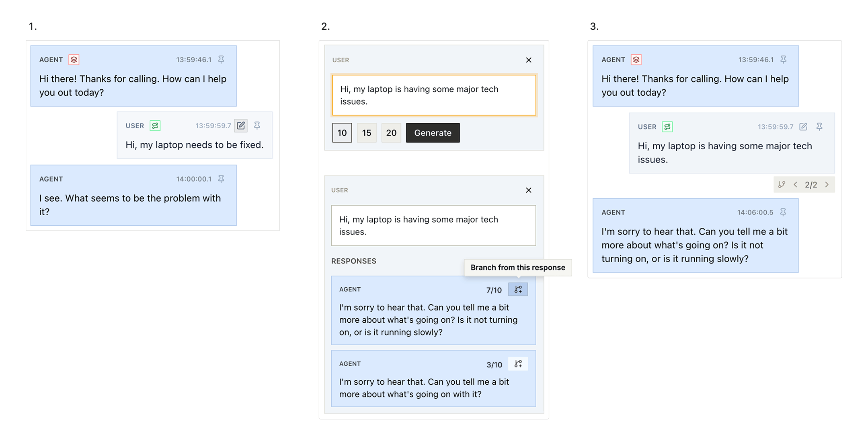
Task: Select the 15 responses option
Action: tap(366, 133)
